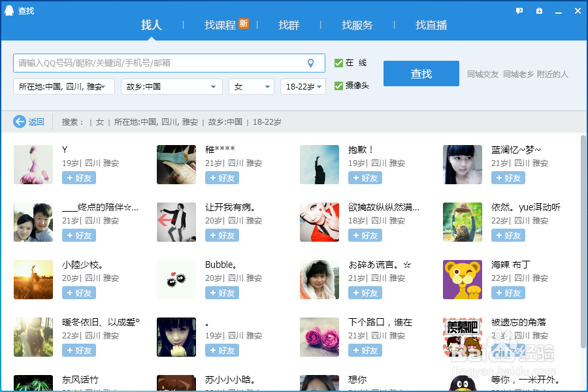Screen dimensions: 588x392
Task: Click the 新 badge beside 找课程
Action: click(x=244, y=24)
